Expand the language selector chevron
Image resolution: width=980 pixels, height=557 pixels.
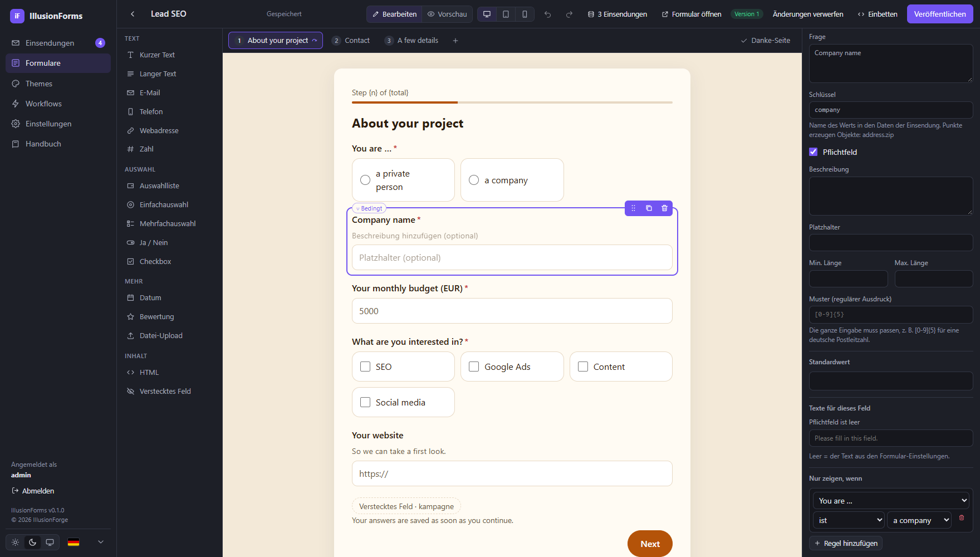click(101, 542)
